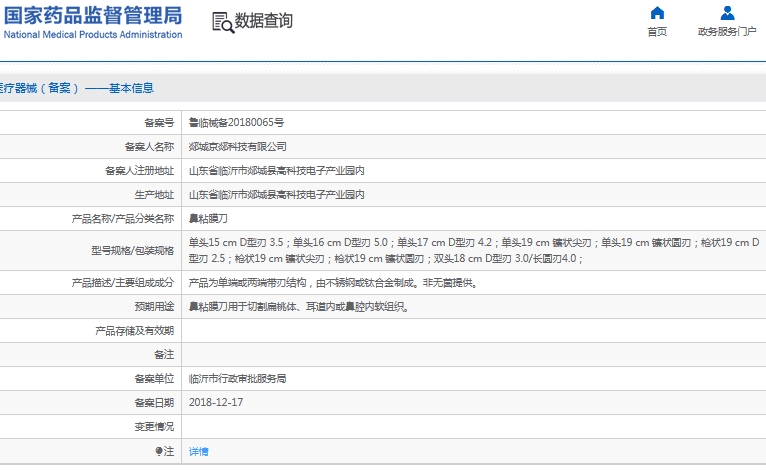The width and height of the screenshot is (766, 474).
Task: Select the 医疗器械（备案）基本信息 section header
Action: (77, 88)
